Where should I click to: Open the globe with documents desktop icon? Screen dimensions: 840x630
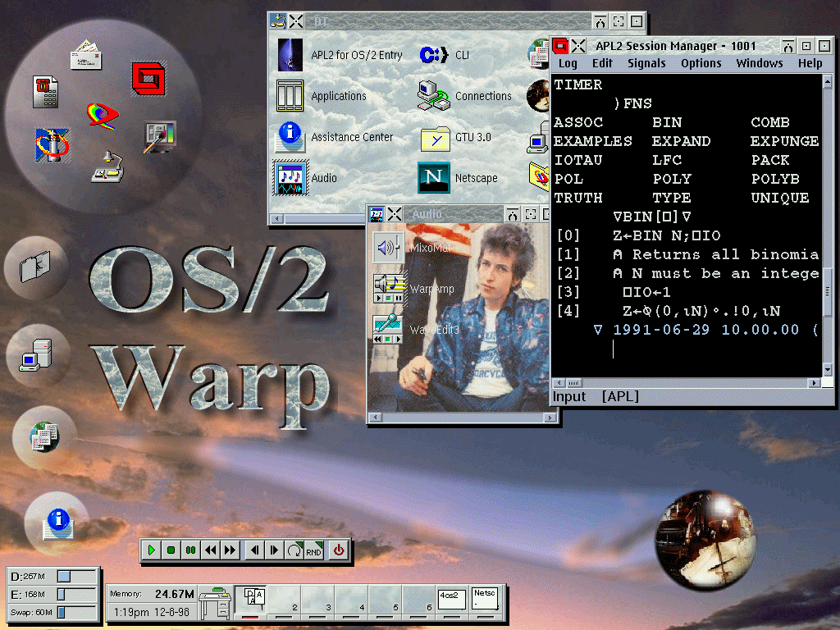(x=44, y=437)
